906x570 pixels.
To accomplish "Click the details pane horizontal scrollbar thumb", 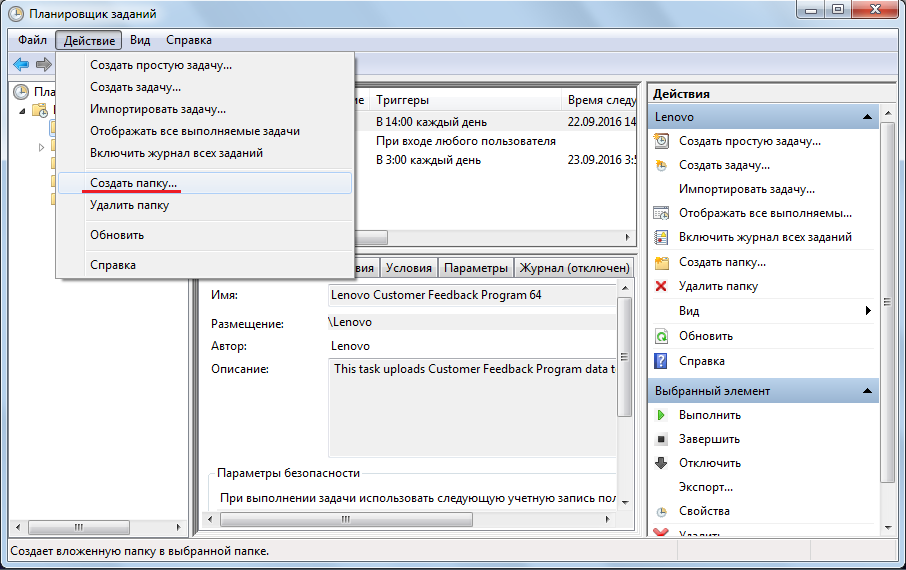I will pos(346,519).
